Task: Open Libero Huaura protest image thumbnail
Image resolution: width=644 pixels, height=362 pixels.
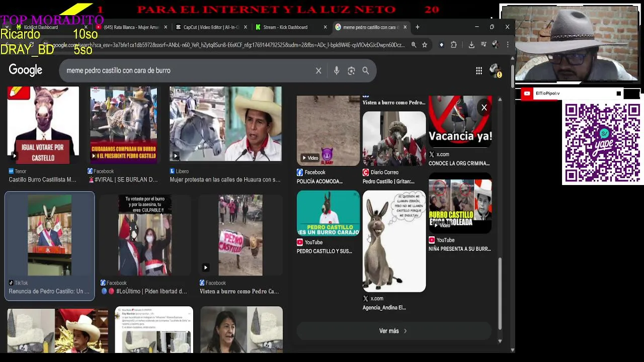Action: (x=225, y=125)
